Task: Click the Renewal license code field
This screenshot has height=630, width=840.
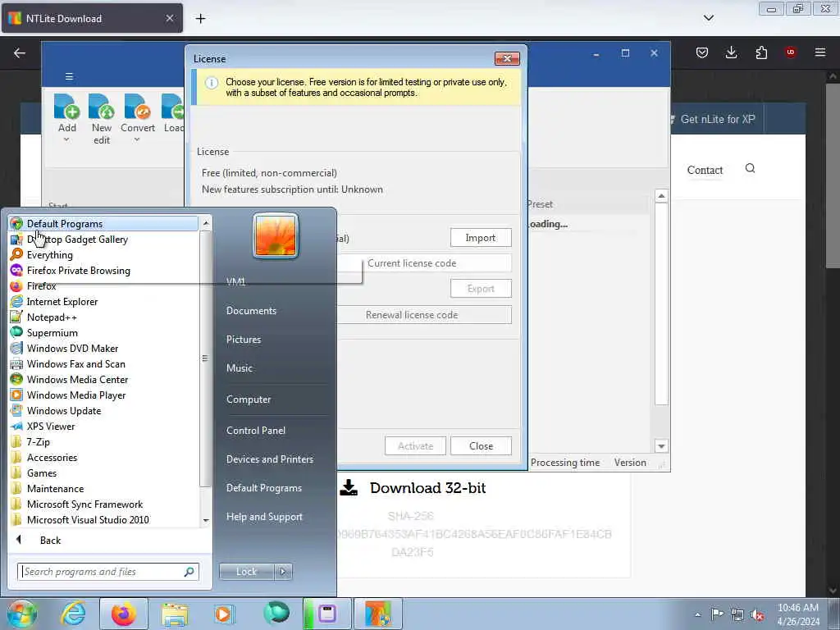Action: click(412, 315)
